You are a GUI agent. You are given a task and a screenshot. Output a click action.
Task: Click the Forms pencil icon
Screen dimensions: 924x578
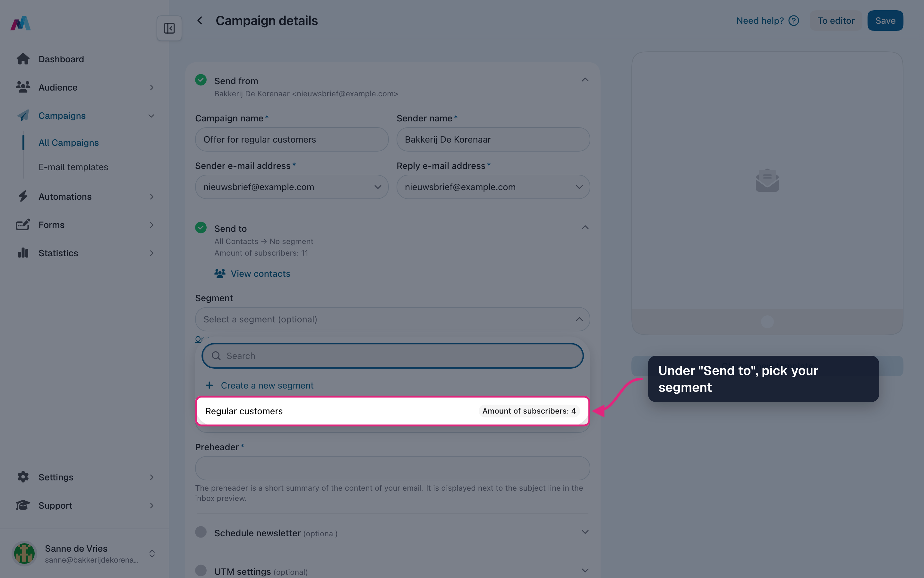pyautogui.click(x=23, y=225)
